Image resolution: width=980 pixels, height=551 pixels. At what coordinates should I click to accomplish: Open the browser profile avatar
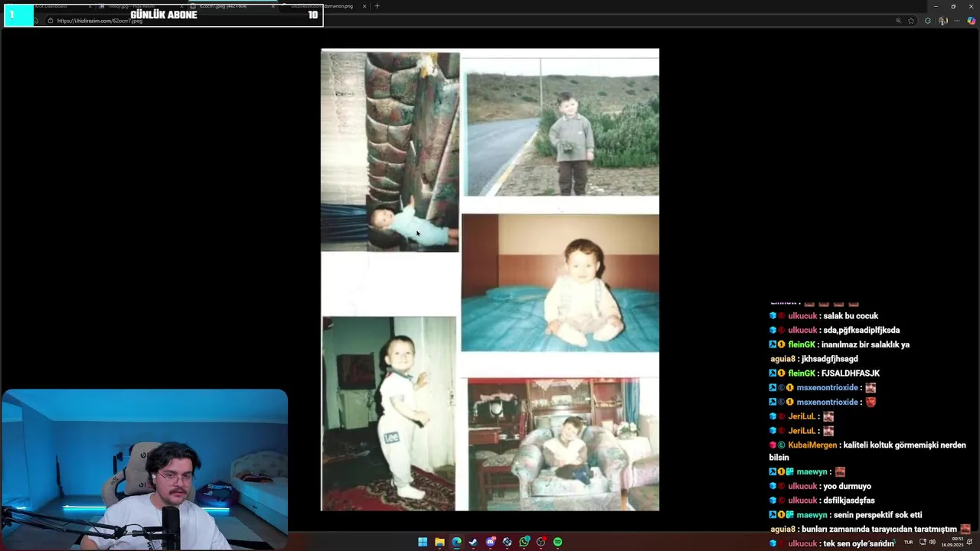pos(943,21)
